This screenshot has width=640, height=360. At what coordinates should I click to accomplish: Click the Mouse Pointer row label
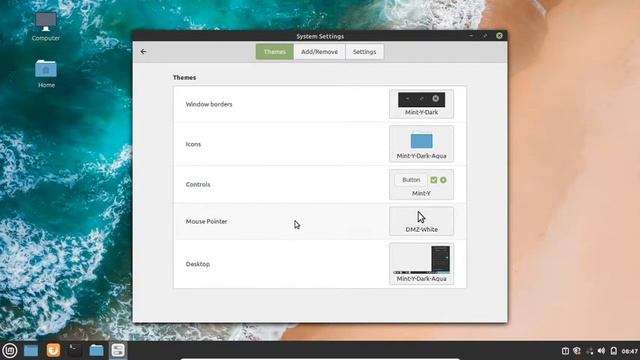[x=207, y=222]
